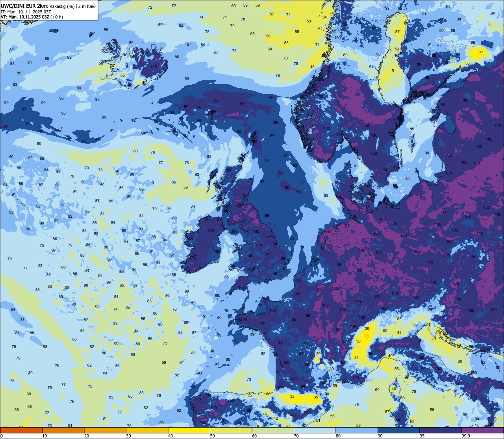Select the legend swatch between 20 and 30
This screenshot has height=439, width=504.
pyautogui.click(x=105, y=430)
